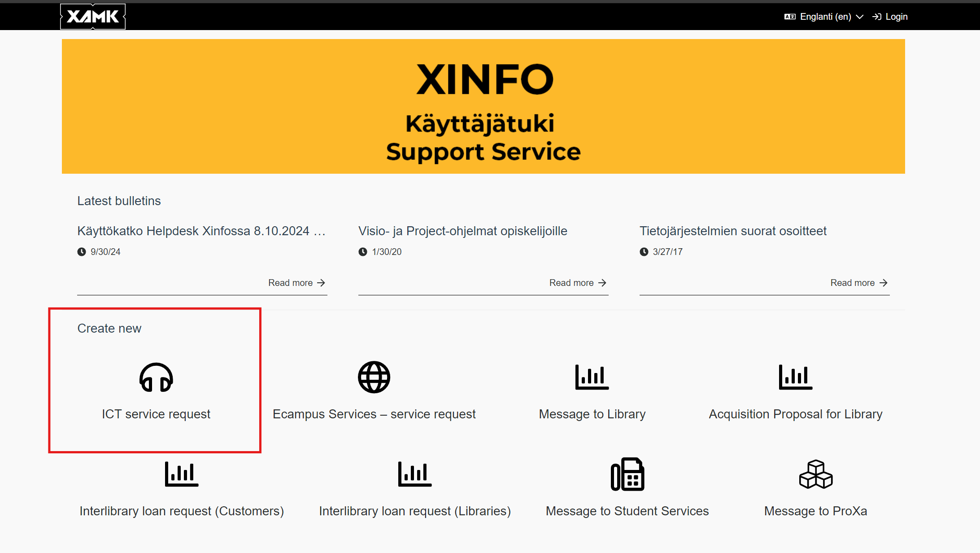
Task: Open the Visio- ja Project-ohjelmat opiskelijoille bulletin
Action: click(462, 231)
